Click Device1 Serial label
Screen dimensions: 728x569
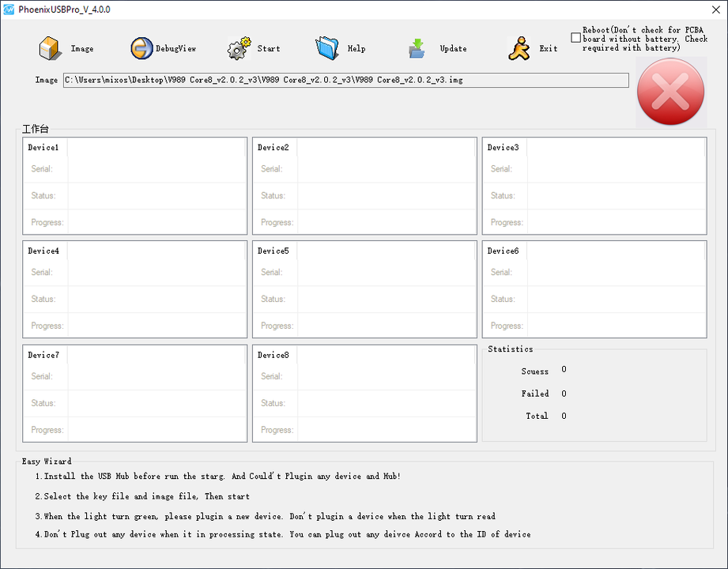pos(42,168)
